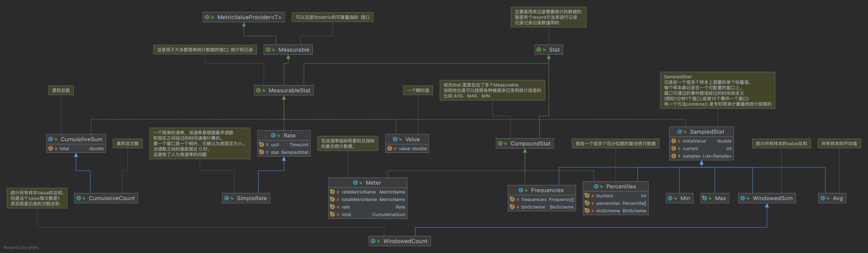
Task: Select the MeasurableStat node title
Action: 289,90
